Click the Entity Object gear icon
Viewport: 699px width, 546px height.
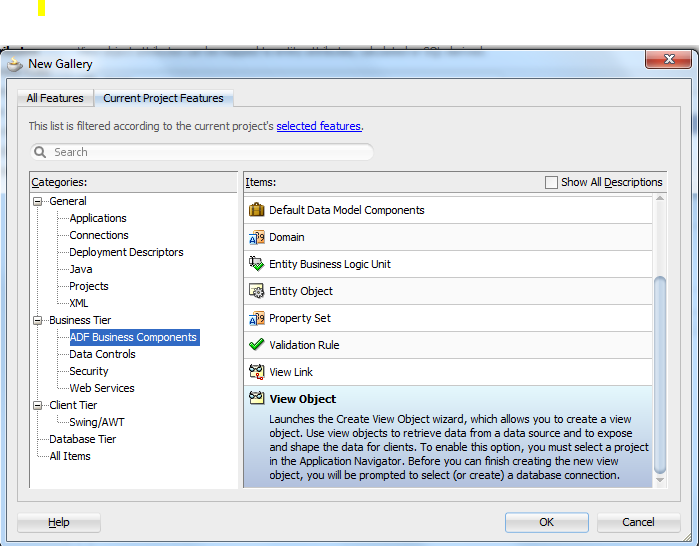[256, 291]
